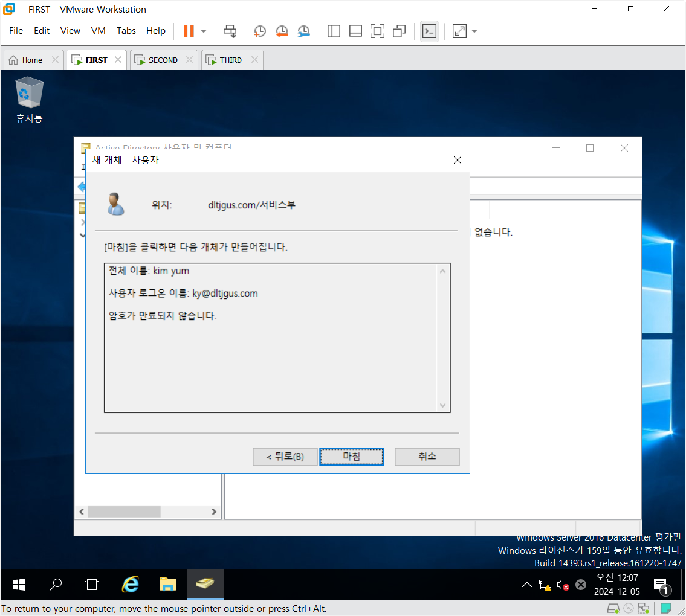The image size is (686, 616).
Task: Click the Active Directory taskbar icon
Action: click(205, 585)
